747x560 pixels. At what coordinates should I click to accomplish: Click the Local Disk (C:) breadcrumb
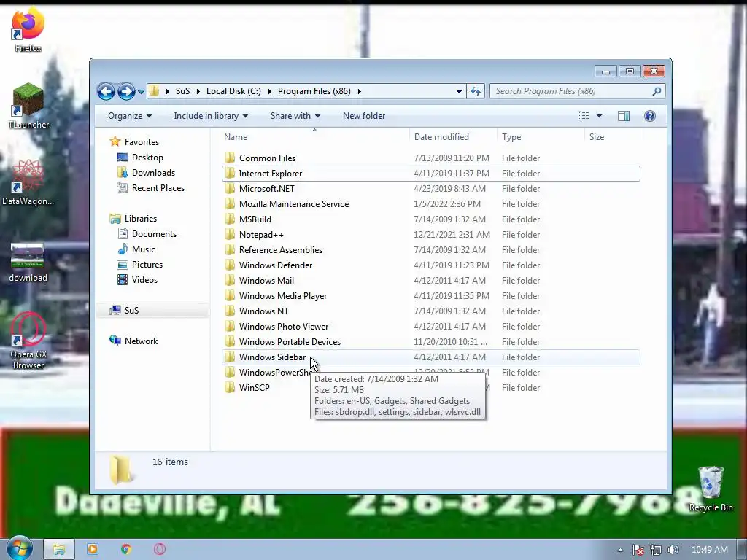click(233, 91)
